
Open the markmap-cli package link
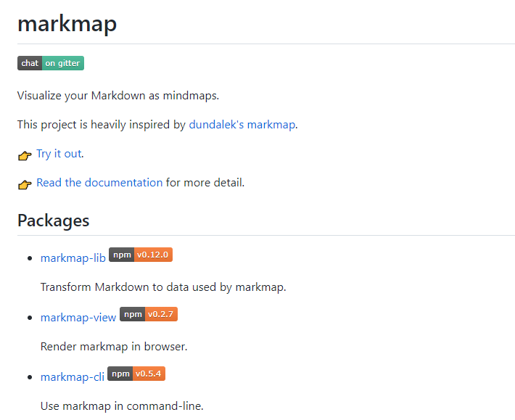(x=73, y=377)
